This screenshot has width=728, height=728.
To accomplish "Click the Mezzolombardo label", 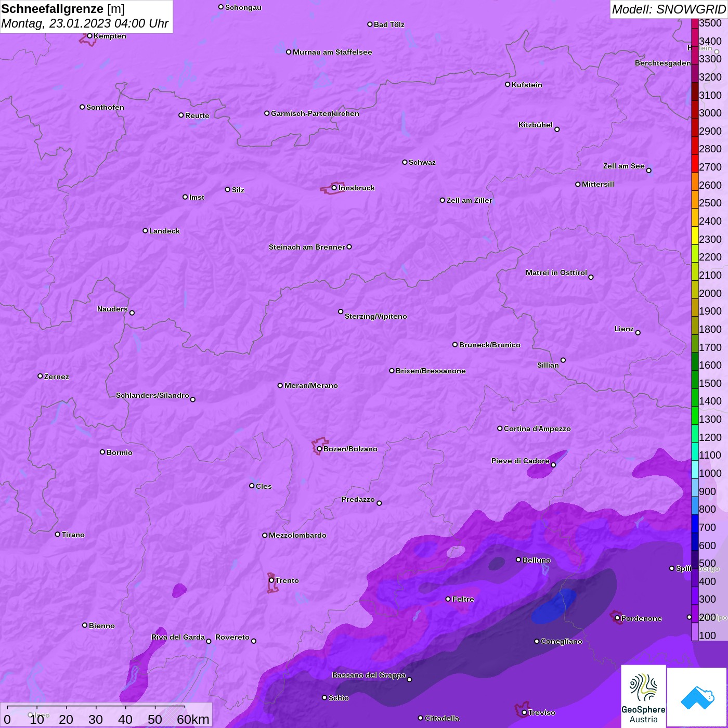I will (x=297, y=535).
